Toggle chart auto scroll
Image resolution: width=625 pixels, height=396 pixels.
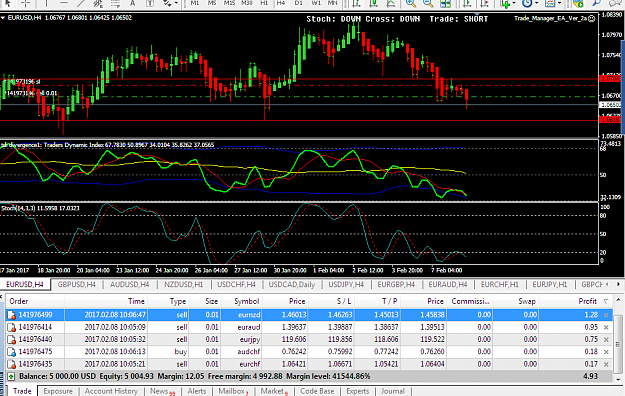point(467,3)
